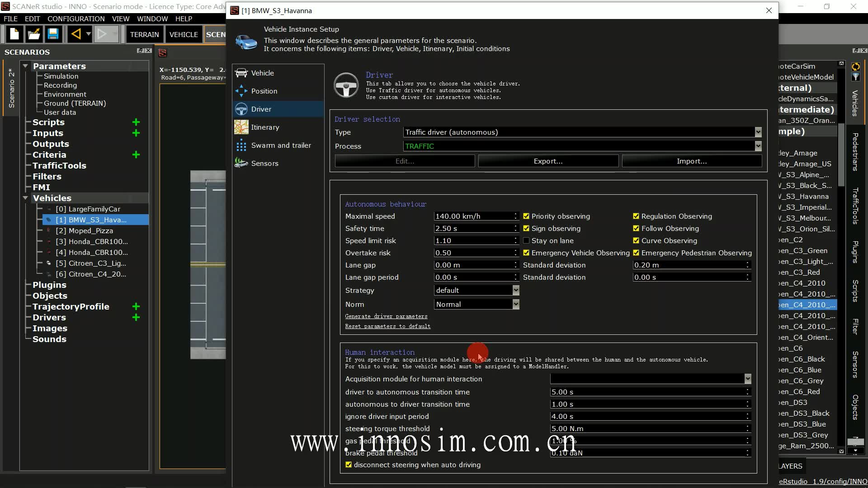Open the driver Type dropdown

tap(758, 132)
